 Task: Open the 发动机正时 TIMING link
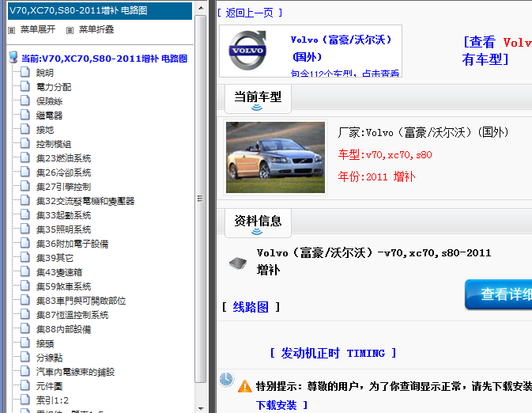click(333, 353)
